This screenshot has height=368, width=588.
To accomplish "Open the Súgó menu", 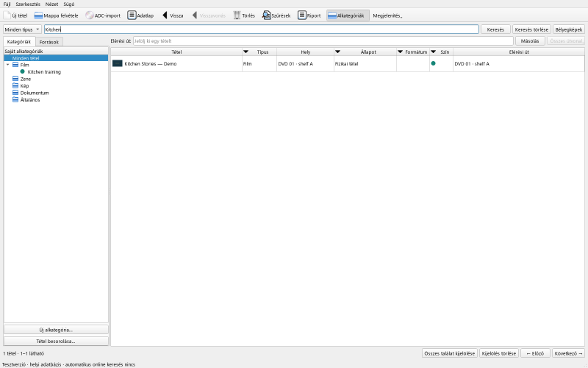I will coord(68,4).
